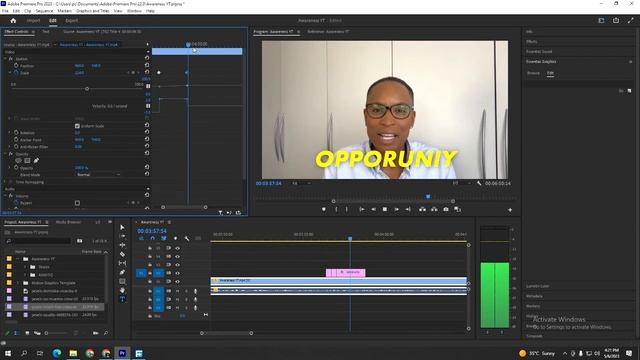Open the Sequence menu
Image resolution: width=640 pixels, height=360 pixels.
[44, 11]
